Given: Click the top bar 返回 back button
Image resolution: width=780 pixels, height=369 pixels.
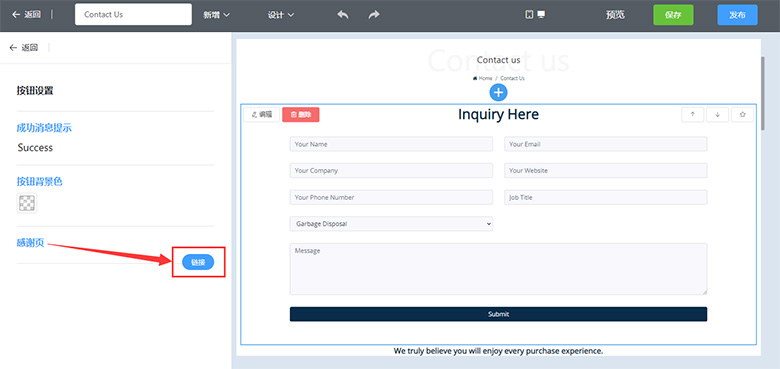Looking at the screenshot, I should click(26, 14).
